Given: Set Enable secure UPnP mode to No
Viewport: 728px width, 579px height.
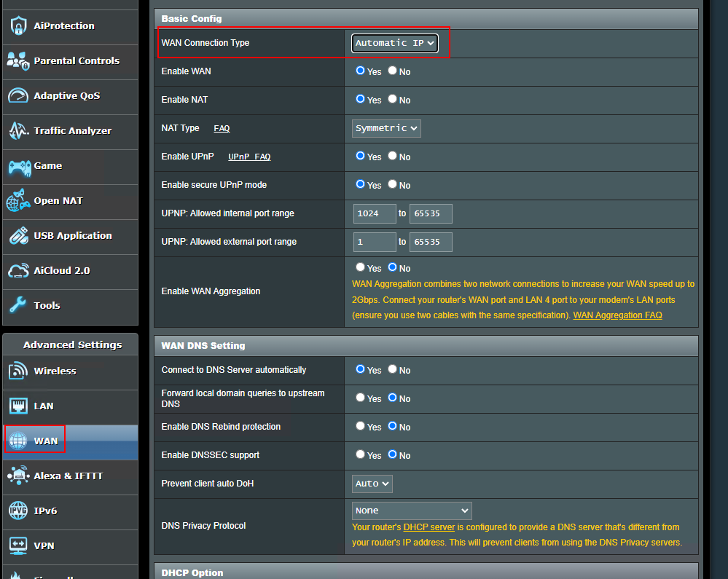Looking at the screenshot, I should click(392, 184).
